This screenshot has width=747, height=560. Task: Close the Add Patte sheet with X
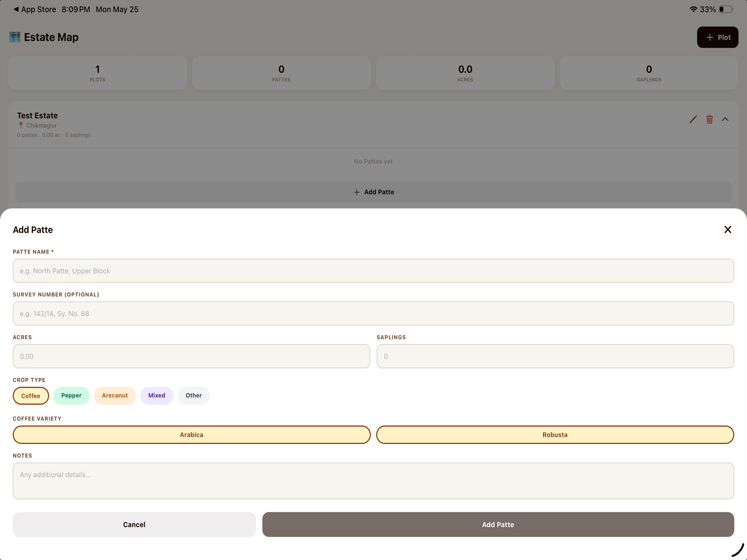(727, 230)
